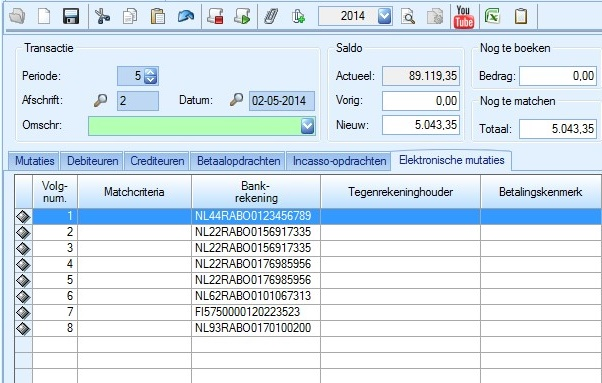Open the Crediteuren tab
The height and width of the screenshot is (383, 602).
pyautogui.click(x=157, y=161)
